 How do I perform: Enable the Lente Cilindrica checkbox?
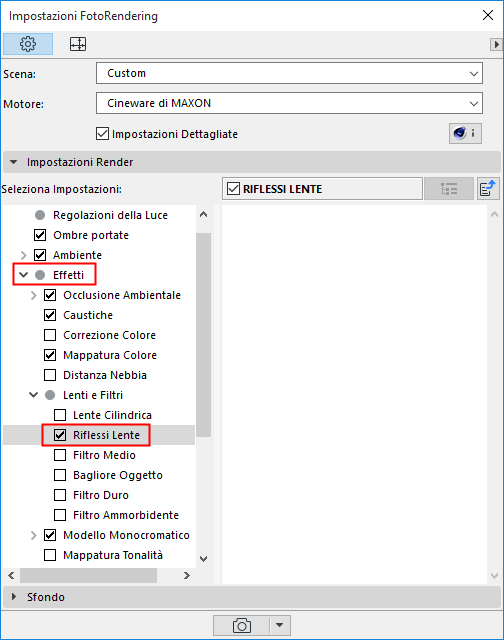pos(60,415)
